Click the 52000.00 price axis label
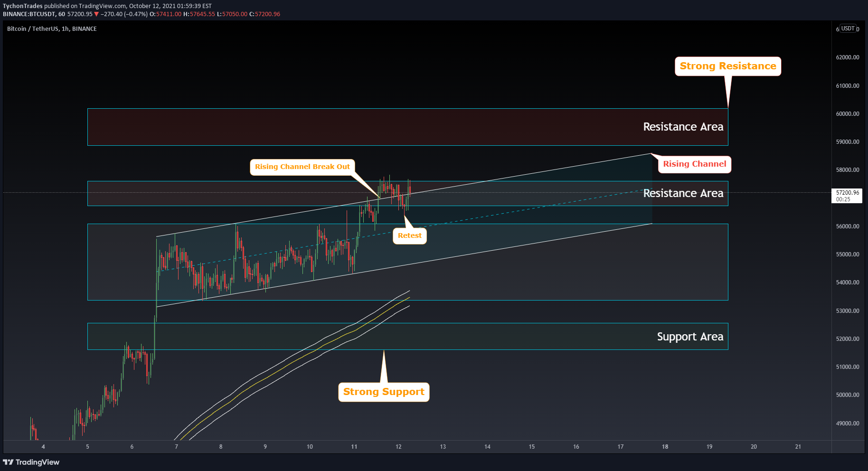The height and width of the screenshot is (471, 868). [x=848, y=339]
